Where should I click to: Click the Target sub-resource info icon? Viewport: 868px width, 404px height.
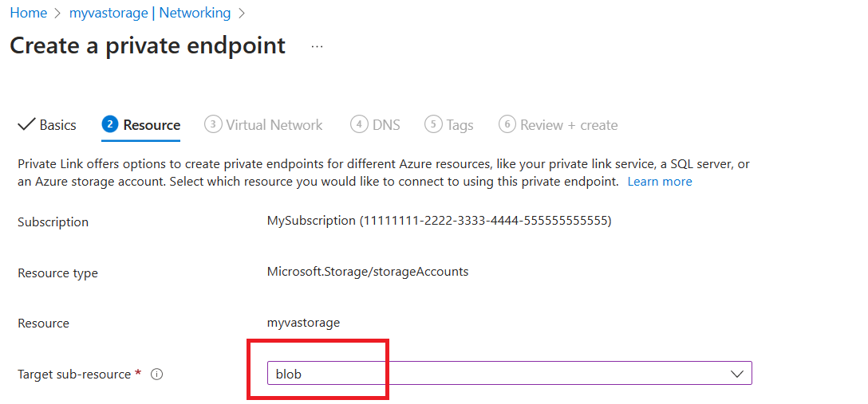point(157,375)
